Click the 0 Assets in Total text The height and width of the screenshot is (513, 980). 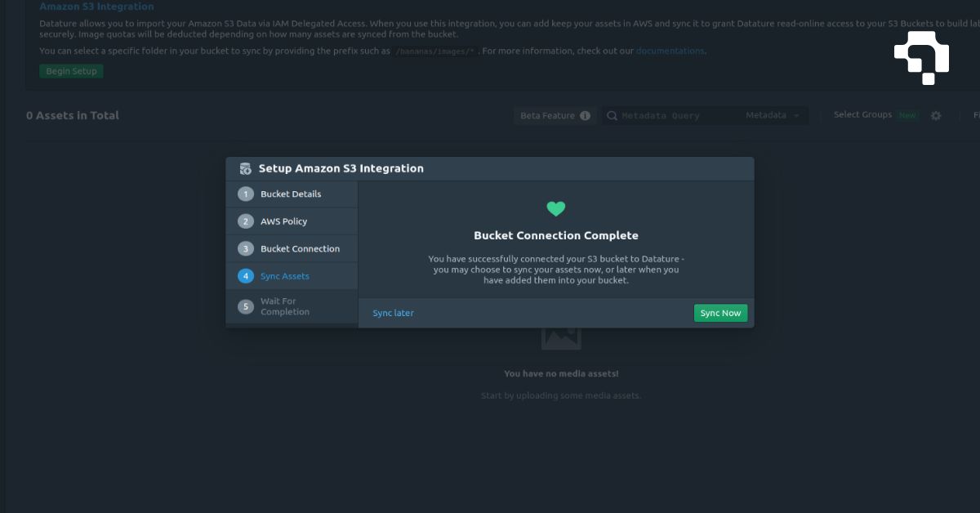73,116
